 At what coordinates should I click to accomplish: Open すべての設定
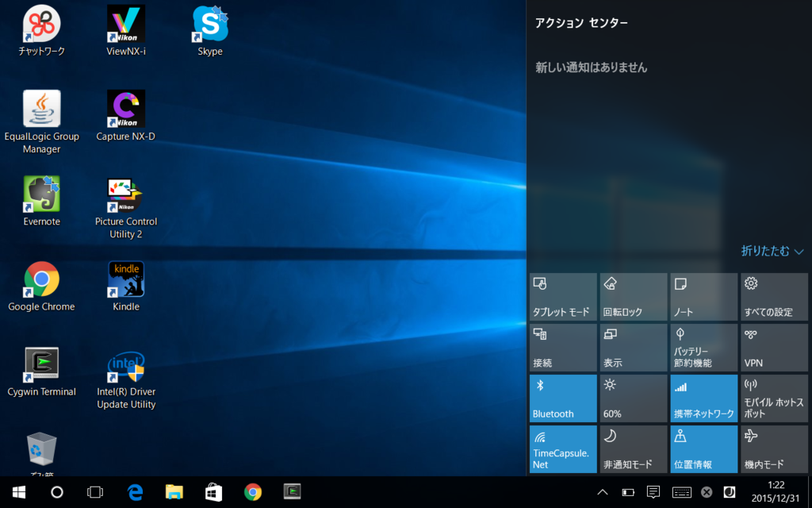[x=773, y=296]
